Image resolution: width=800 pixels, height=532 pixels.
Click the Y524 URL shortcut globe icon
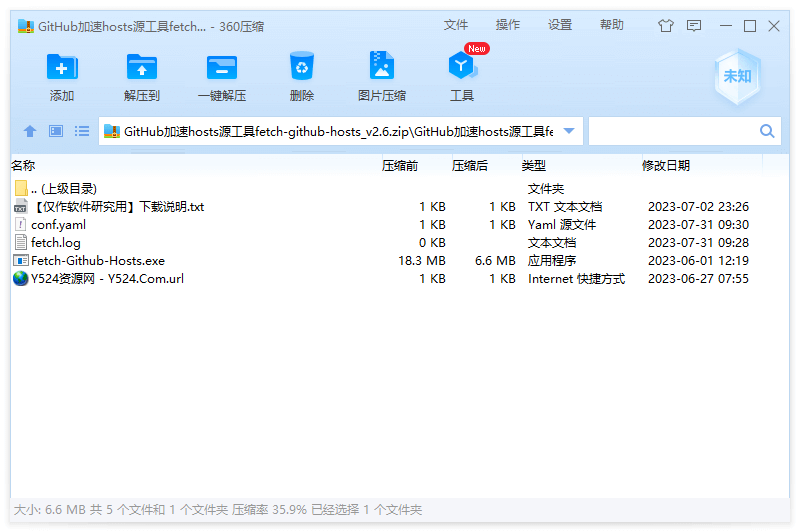pyautogui.click(x=20, y=278)
